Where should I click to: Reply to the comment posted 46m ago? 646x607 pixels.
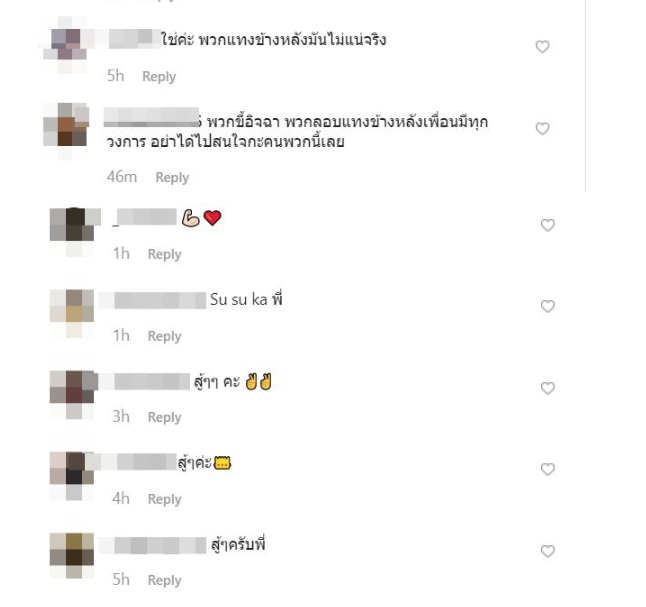172,178
